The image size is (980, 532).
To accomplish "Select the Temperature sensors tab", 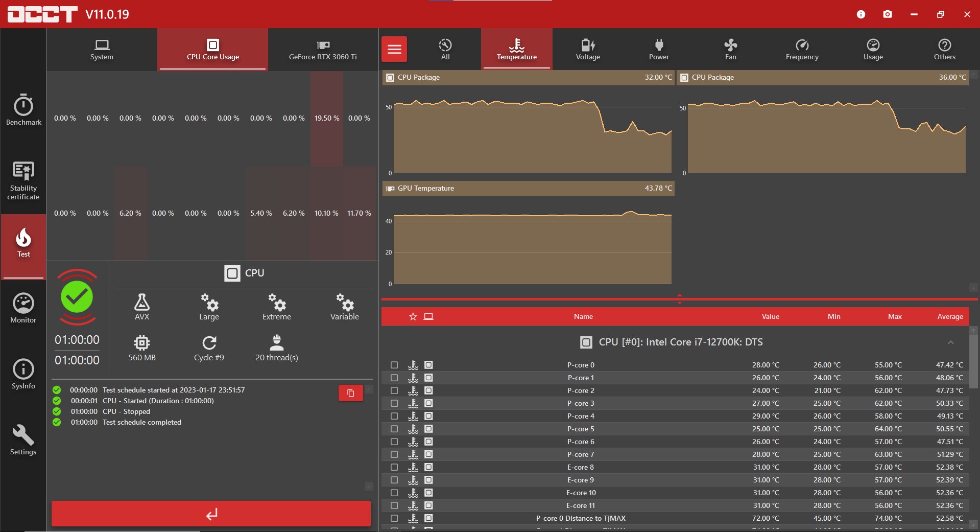I will (x=517, y=50).
